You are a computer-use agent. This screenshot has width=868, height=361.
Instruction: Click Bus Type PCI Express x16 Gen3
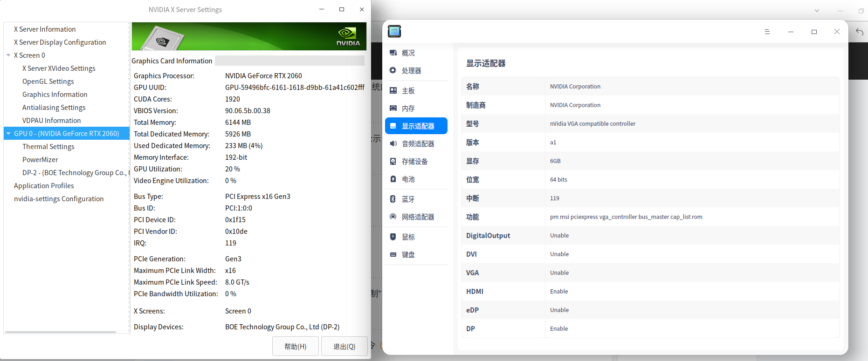click(x=258, y=197)
